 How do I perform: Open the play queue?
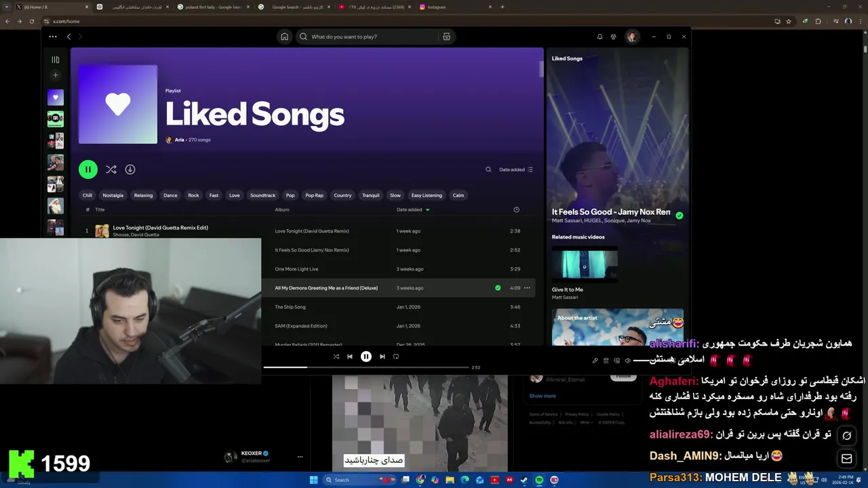coord(606,361)
